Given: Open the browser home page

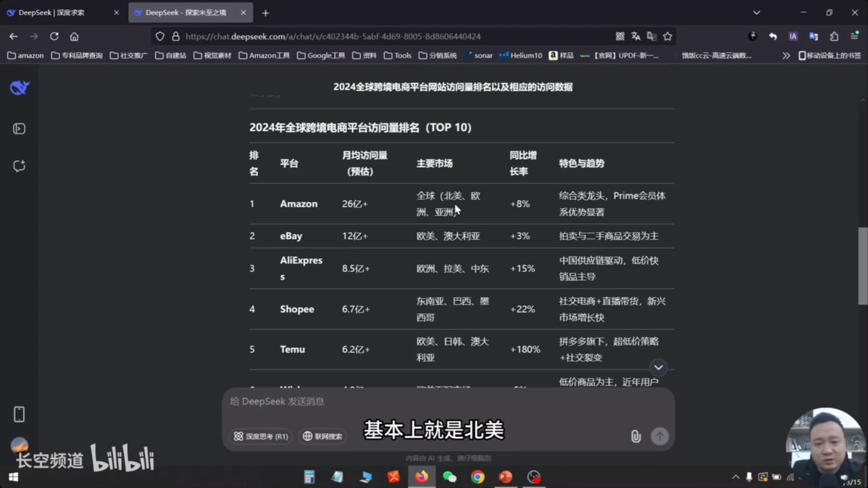Looking at the screenshot, I should [74, 36].
